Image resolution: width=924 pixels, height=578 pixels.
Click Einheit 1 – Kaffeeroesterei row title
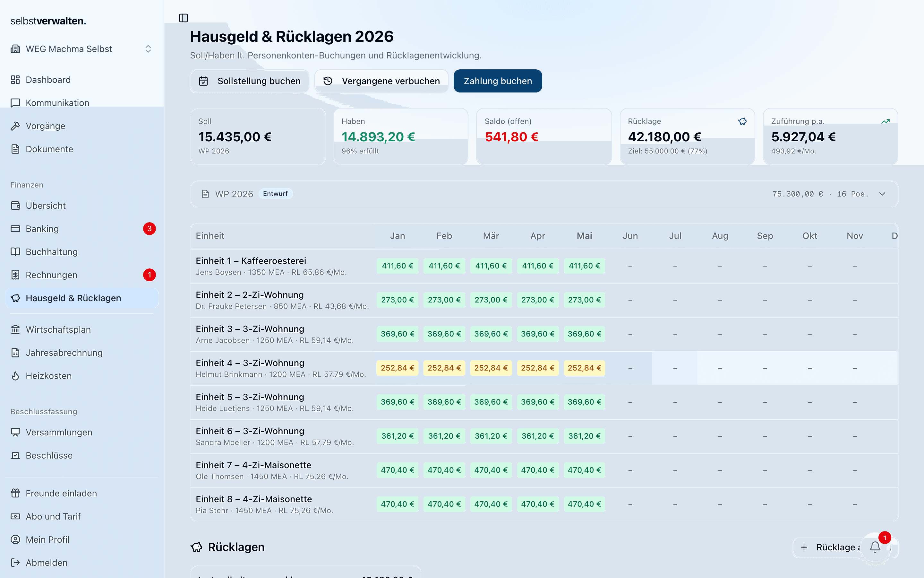pos(251,261)
